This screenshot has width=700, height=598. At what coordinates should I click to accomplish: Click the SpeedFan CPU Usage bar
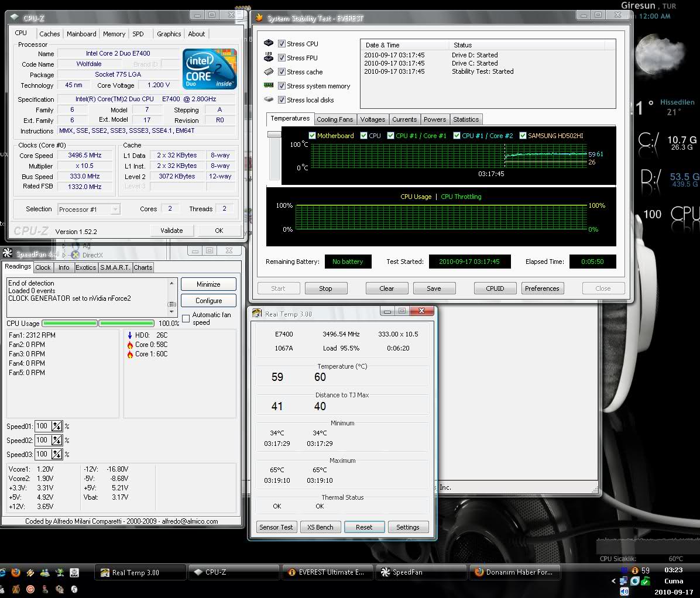coord(98,323)
